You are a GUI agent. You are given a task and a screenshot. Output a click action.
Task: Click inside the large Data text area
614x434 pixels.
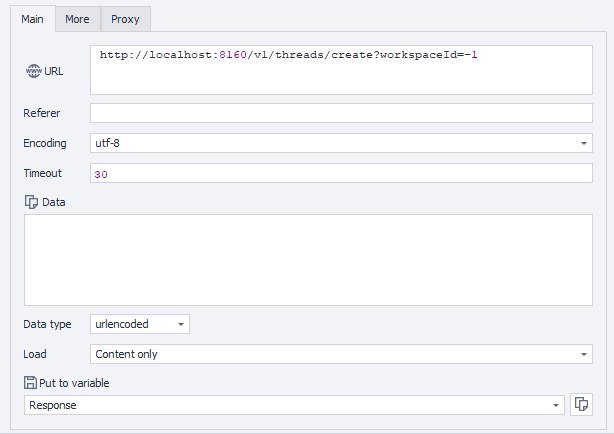[x=307, y=260]
